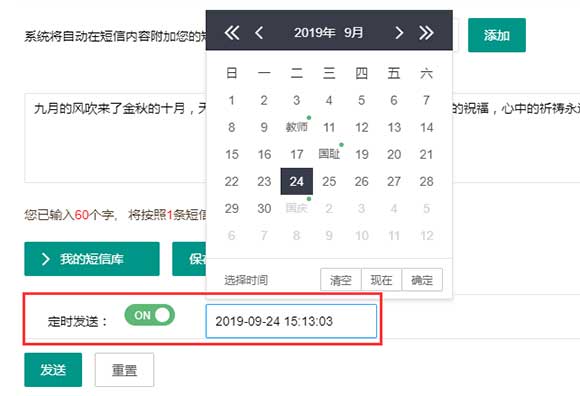Viewport: 580px width, 396px height.
Task: Select greyed next-month date 11
Action: (394, 235)
